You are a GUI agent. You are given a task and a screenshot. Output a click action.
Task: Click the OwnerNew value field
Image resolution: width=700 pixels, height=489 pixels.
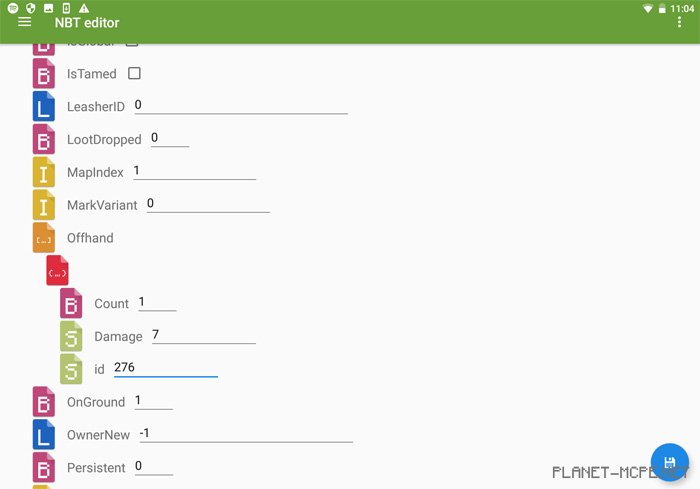click(246, 433)
